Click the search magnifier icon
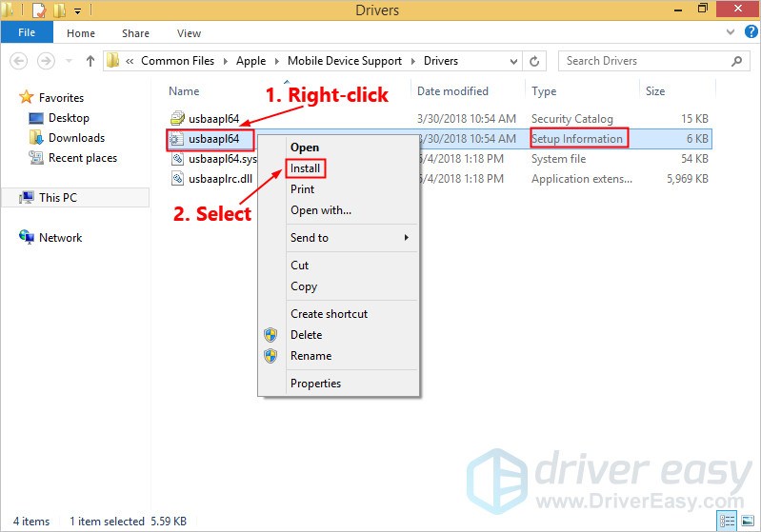The image size is (761, 532). point(737,61)
